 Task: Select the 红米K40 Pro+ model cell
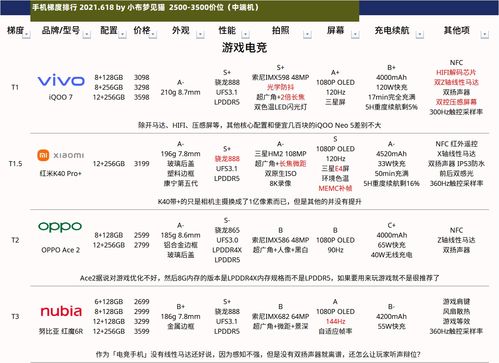point(61,173)
